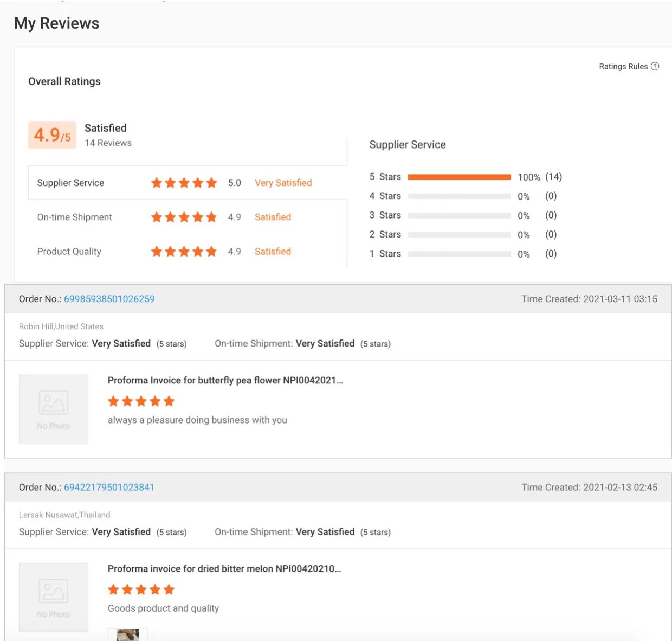Viewport: 672px width, 641px height.
Task: Click star rating under butterfly pea flower review
Action: pos(141,401)
